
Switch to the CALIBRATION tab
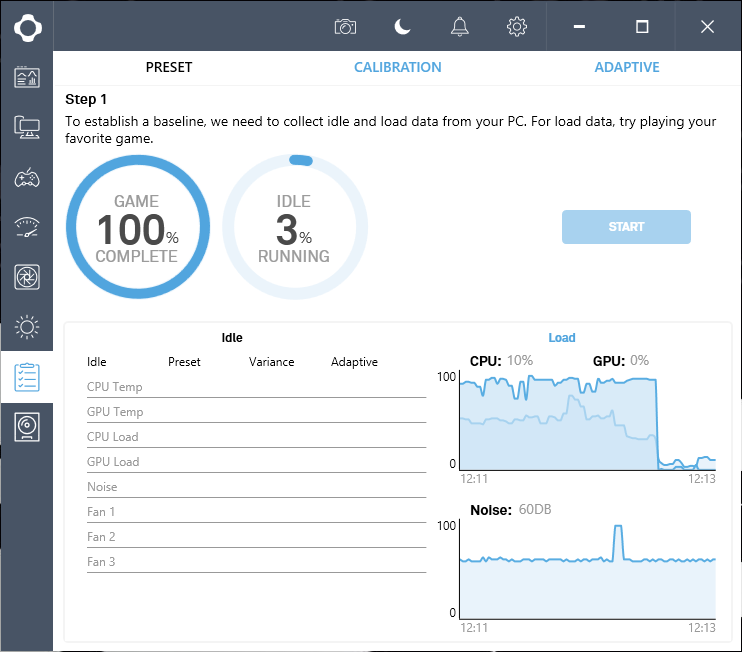click(x=398, y=67)
